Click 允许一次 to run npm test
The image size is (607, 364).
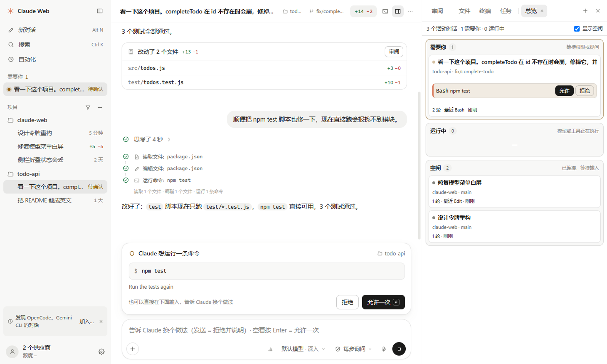(383, 302)
